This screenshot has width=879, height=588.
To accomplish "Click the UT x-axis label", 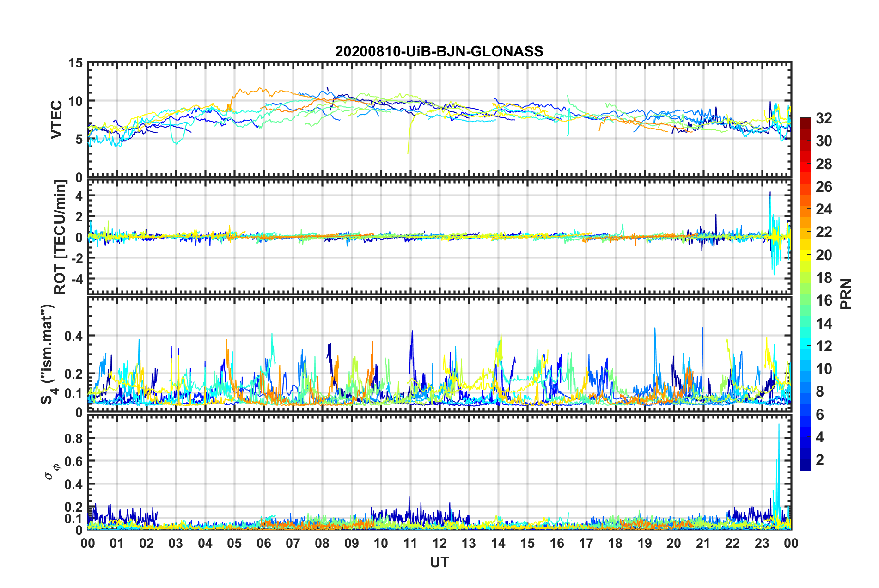I will [439, 562].
